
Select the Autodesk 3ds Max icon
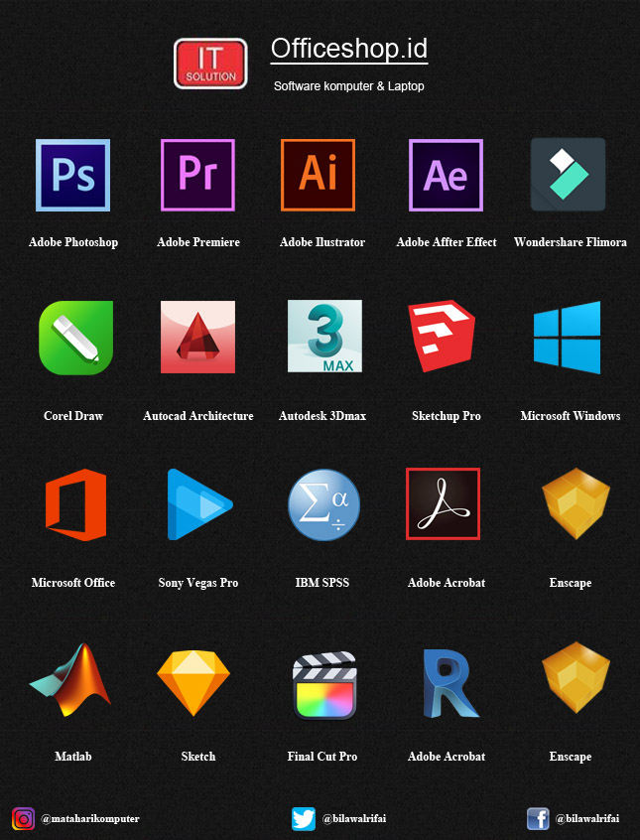324,336
